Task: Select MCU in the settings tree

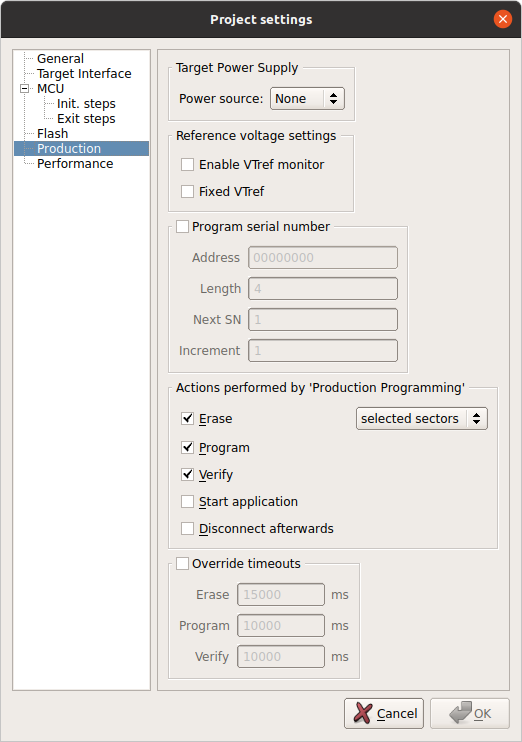Action: coord(50,88)
